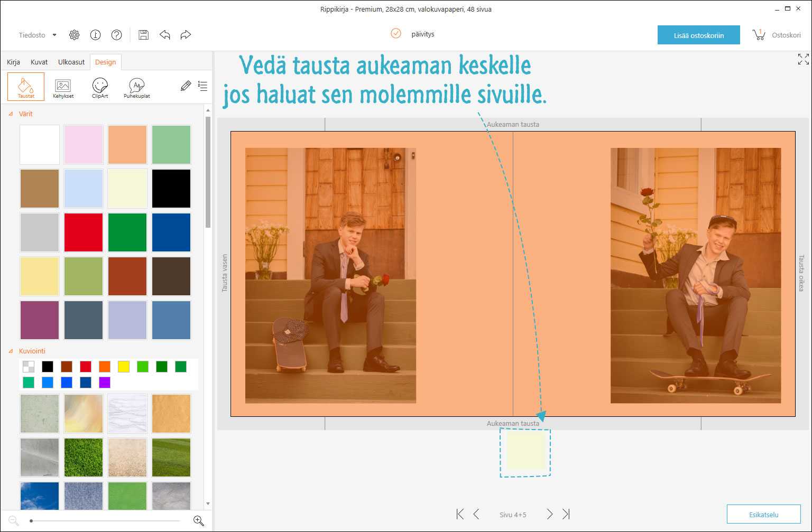Viewport: 812px width, 532px height.
Task: Select the ClipArt tool
Action: click(x=100, y=88)
